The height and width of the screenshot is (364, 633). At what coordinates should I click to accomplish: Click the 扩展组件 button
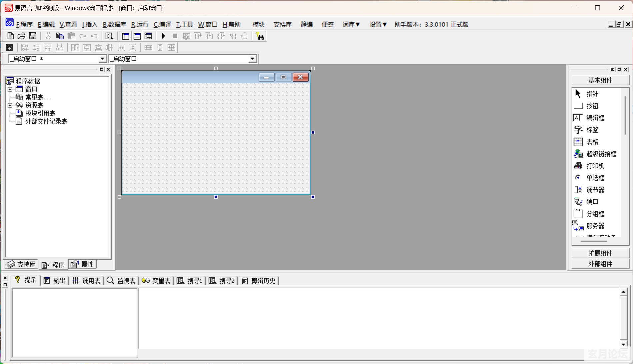600,253
